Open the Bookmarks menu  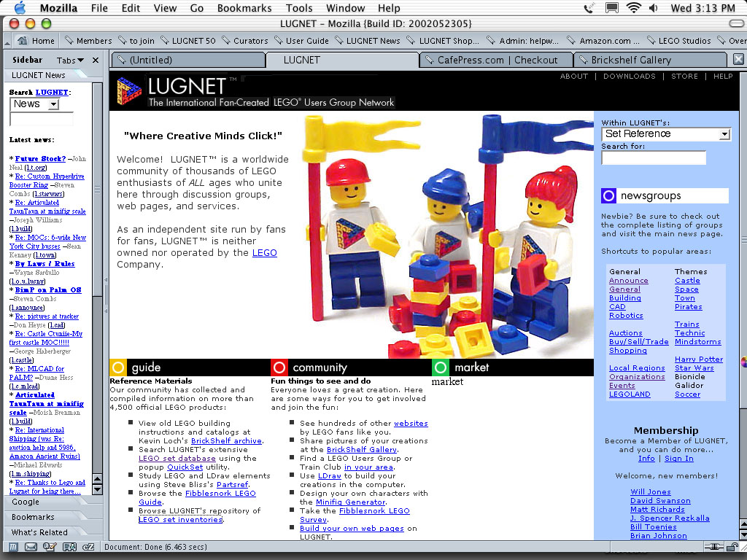click(244, 7)
